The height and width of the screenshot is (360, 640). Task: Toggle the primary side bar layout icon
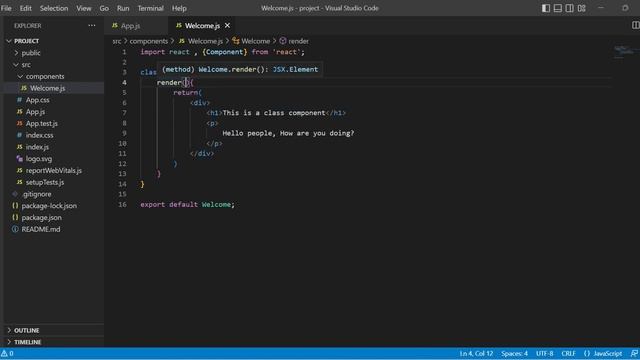pyautogui.click(x=546, y=8)
